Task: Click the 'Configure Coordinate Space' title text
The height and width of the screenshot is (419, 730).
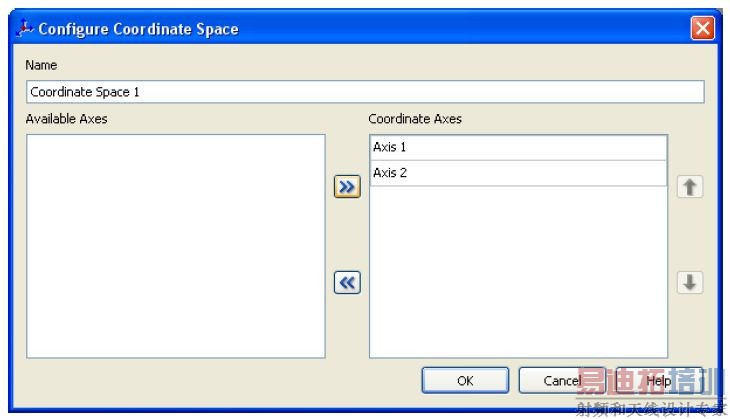Action: (x=138, y=29)
